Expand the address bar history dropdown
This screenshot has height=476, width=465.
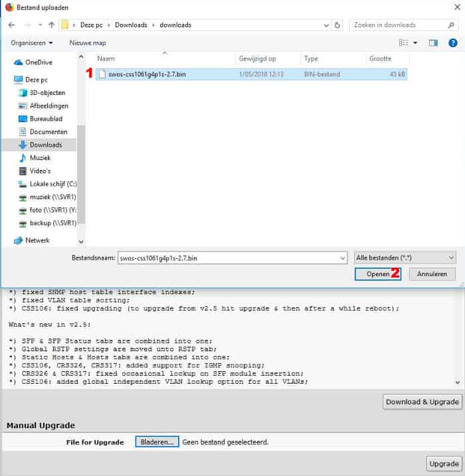[326, 25]
